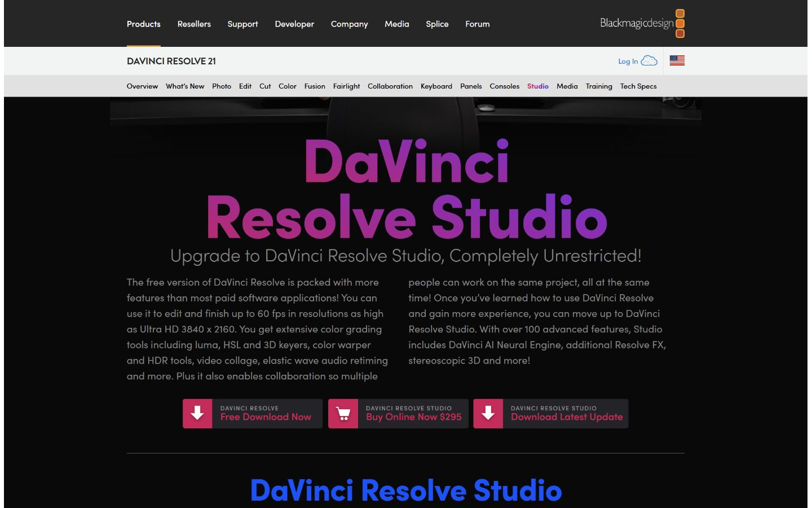Click the paragraph starting 'The free version'
812x508 pixels.
coord(258,329)
